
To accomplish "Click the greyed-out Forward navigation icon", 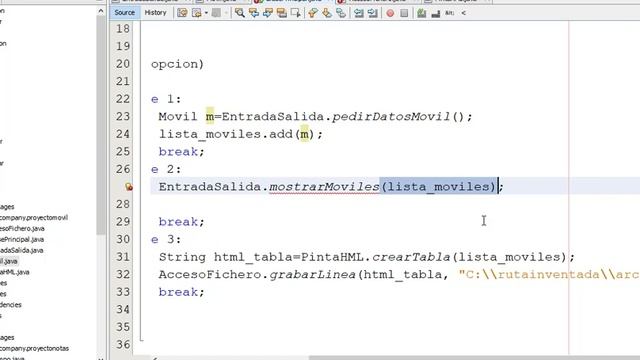I will pyautogui.click(x=216, y=13).
